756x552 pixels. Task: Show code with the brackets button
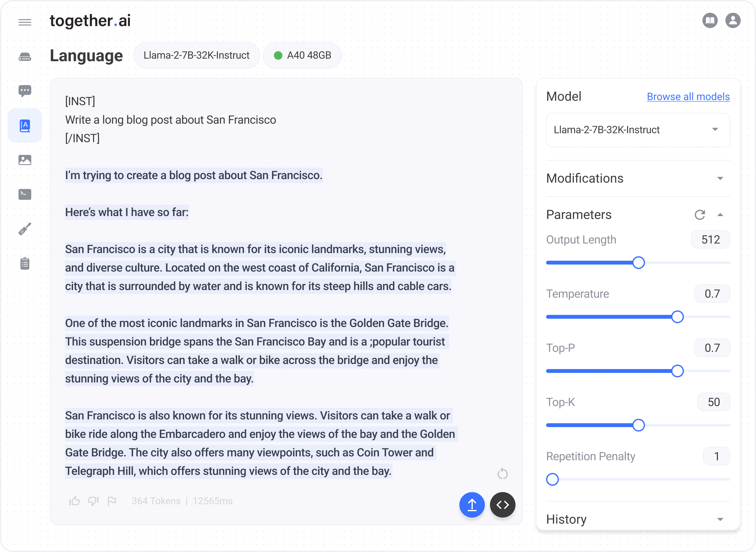tap(502, 505)
